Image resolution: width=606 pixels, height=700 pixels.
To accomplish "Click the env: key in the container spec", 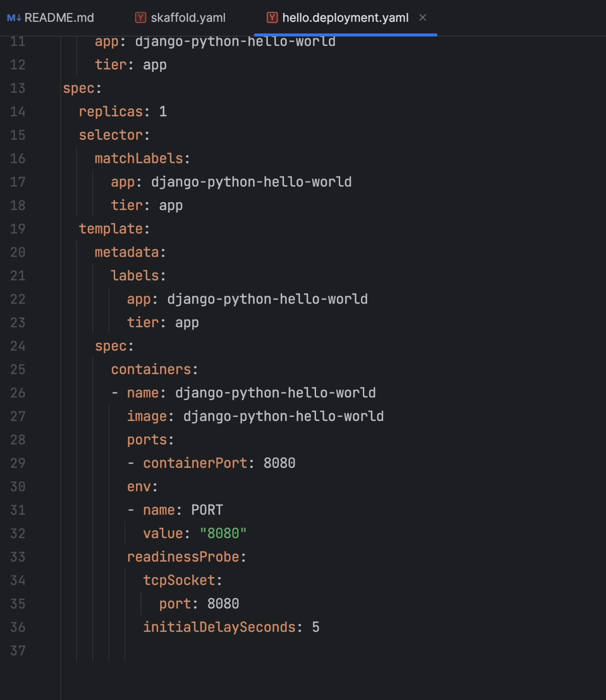I will click(142, 486).
